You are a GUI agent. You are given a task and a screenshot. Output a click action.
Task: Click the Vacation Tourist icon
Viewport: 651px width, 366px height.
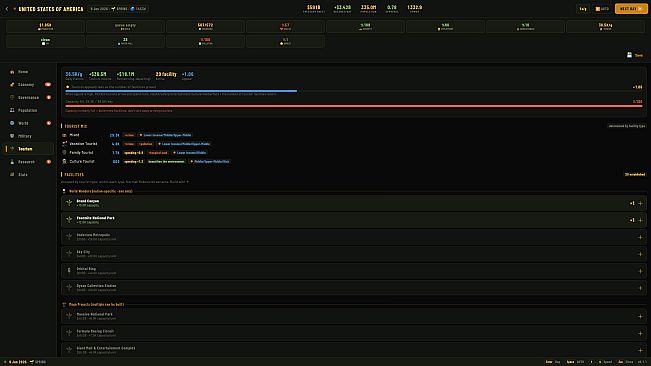[64, 144]
